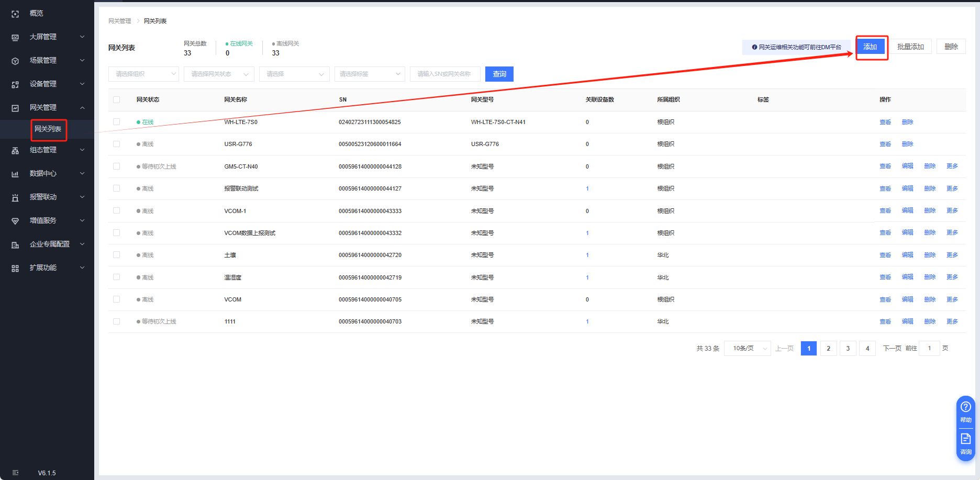Expand 场景管理 using its chevron

pos(82,60)
